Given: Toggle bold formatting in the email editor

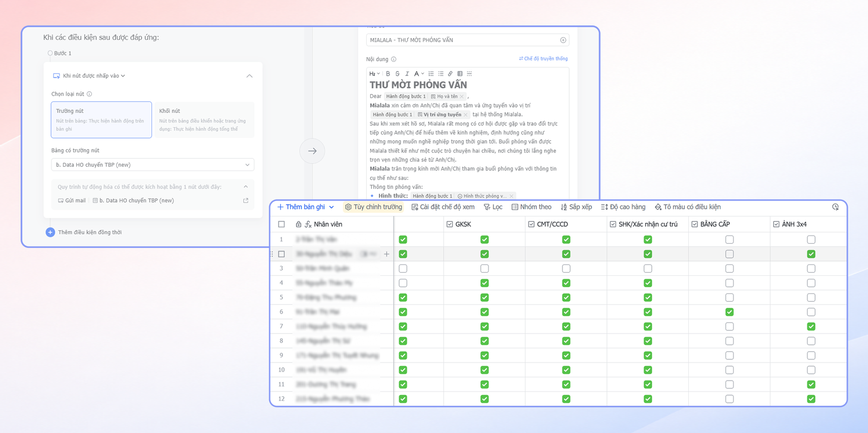Looking at the screenshot, I should pyautogui.click(x=388, y=74).
